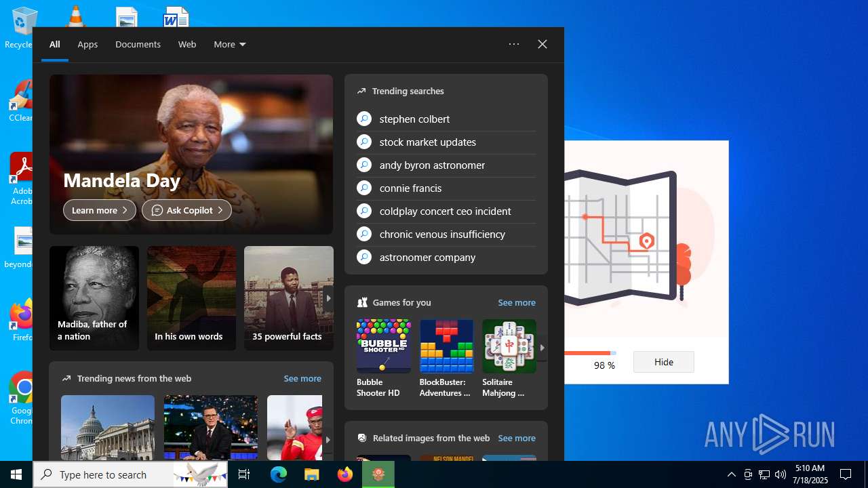Search trending 'stock market updates'

pyautogui.click(x=446, y=142)
